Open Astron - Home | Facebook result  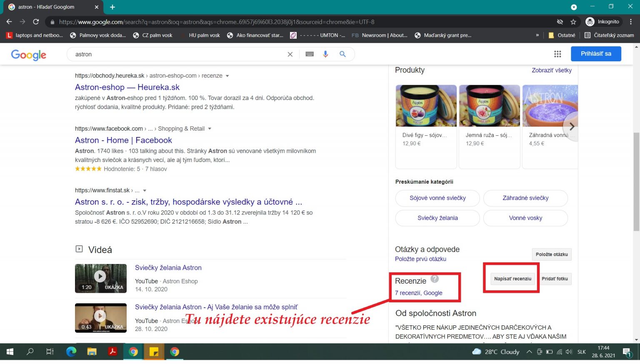click(123, 140)
